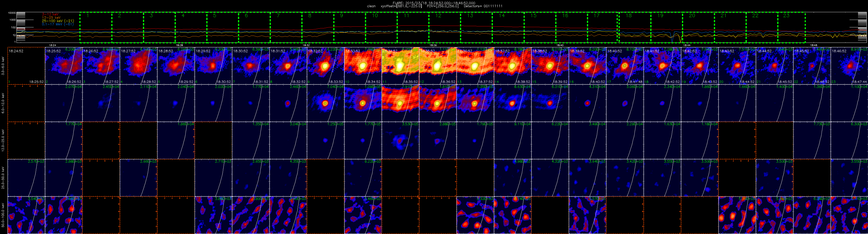Open the 6.0-12.0 keV image labeled 2.07E+04

[64, 103]
